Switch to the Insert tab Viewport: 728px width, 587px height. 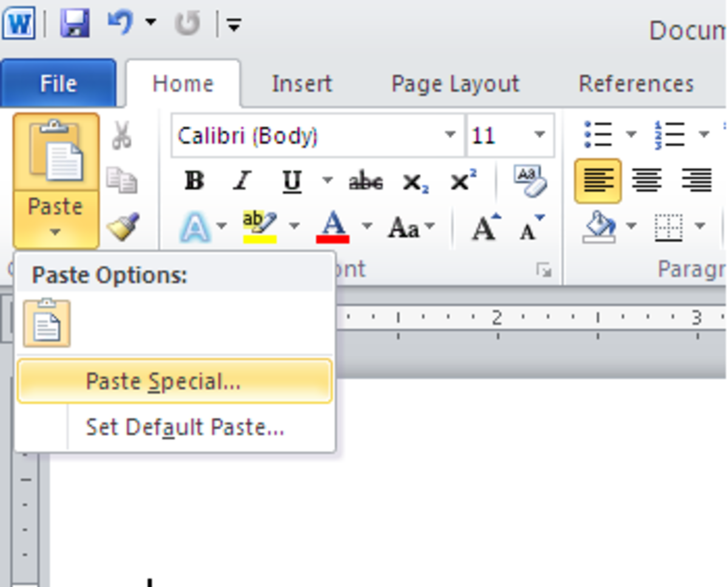click(302, 84)
